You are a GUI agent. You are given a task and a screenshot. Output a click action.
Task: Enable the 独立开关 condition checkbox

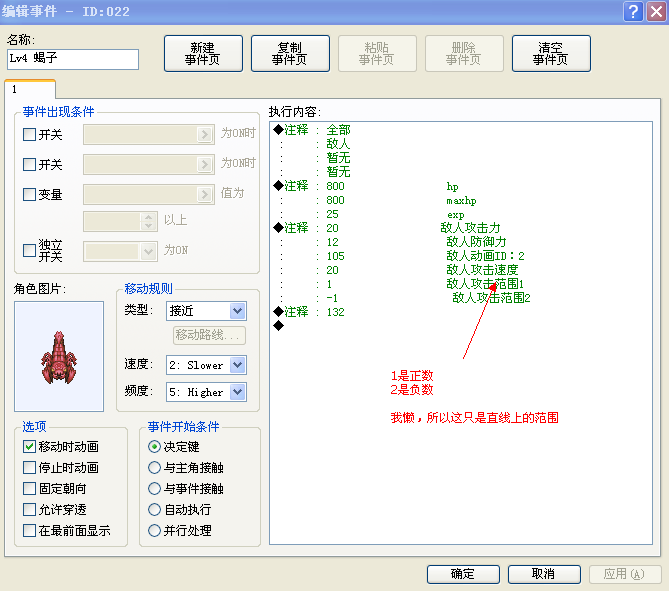click(x=29, y=250)
